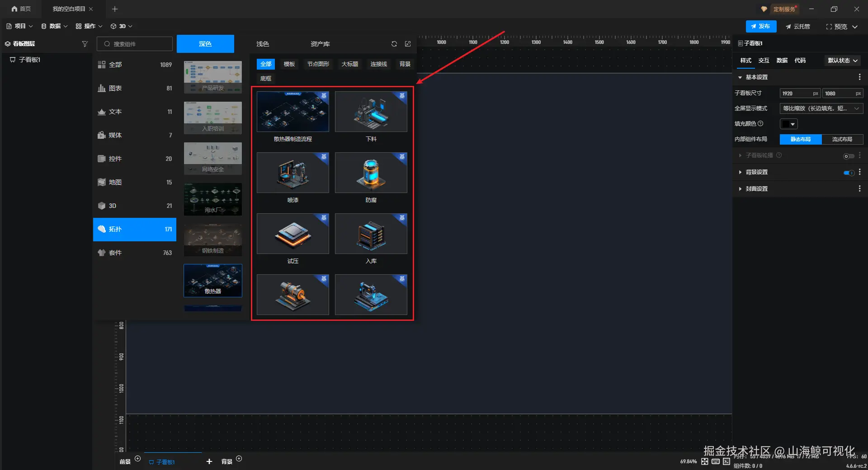Click the 预览 preview button
This screenshot has width=868, height=470.
tap(836, 26)
